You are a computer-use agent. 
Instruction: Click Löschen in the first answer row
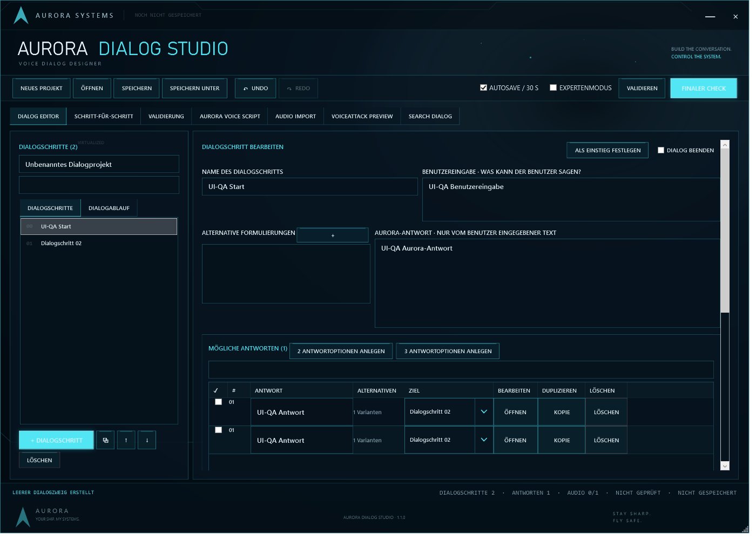click(x=606, y=412)
